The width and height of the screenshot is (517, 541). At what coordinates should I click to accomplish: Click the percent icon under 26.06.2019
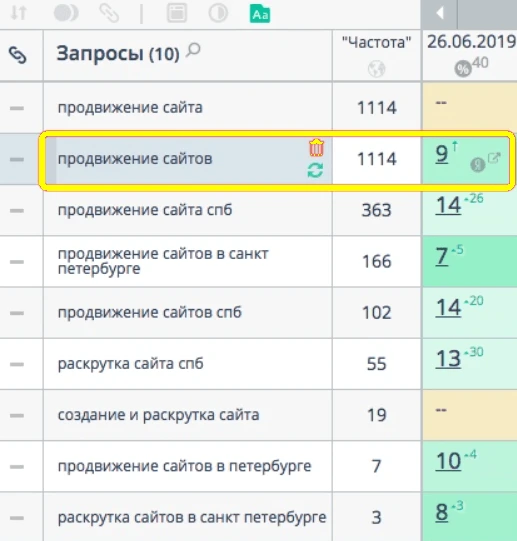point(463,69)
